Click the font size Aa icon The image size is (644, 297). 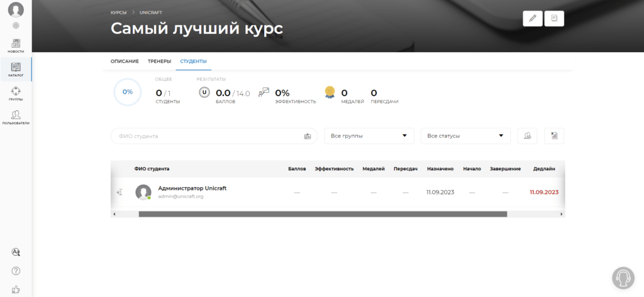pos(16,252)
